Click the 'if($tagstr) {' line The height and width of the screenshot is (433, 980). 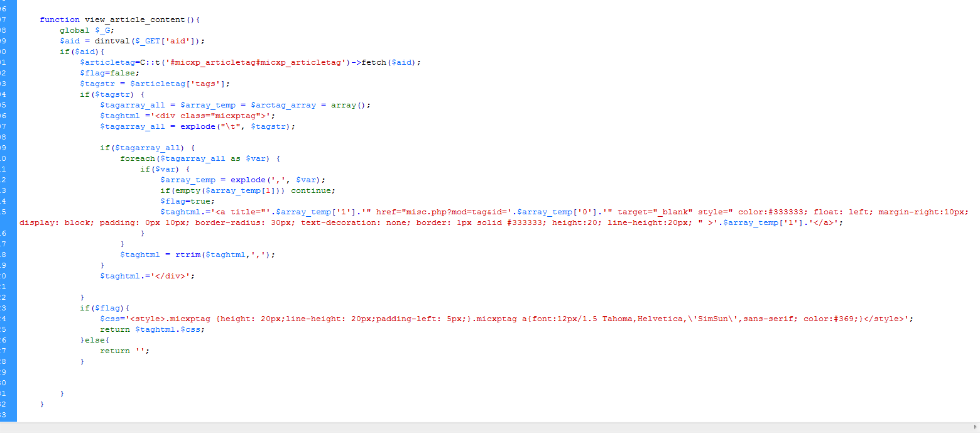pos(112,94)
